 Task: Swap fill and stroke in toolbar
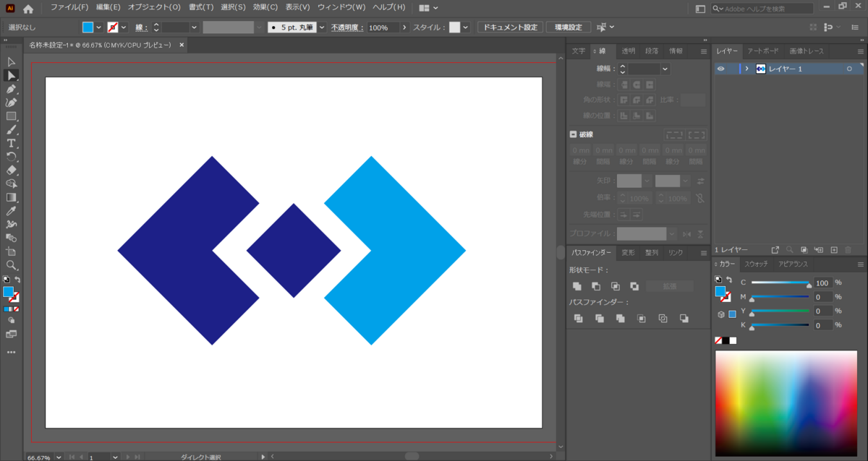tap(17, 279)
